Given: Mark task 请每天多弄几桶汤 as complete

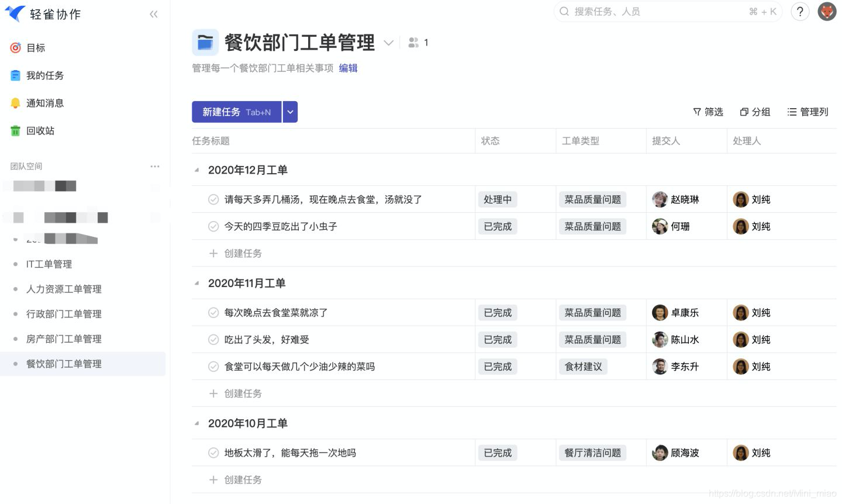Looking at the screenshot, I should tap(213, 199).
